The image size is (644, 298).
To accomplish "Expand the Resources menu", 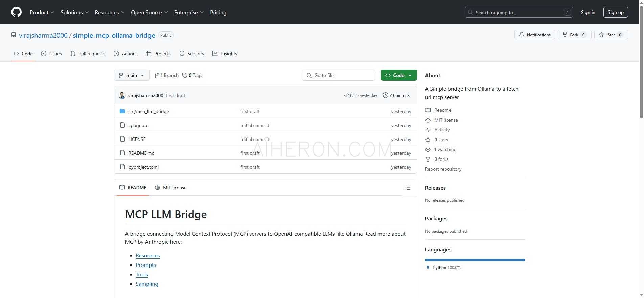I will point(110,12).
